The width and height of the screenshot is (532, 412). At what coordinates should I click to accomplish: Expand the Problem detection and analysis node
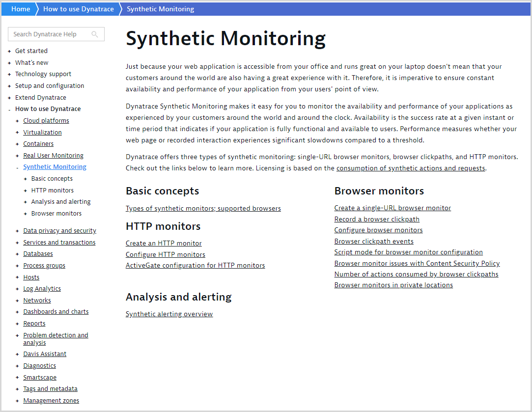17,336
